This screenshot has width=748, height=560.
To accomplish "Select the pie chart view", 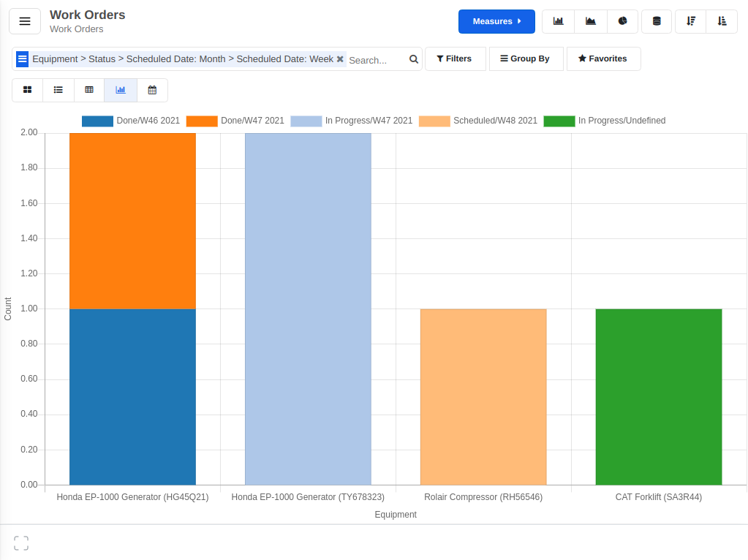I will click(x=622, y=21).
